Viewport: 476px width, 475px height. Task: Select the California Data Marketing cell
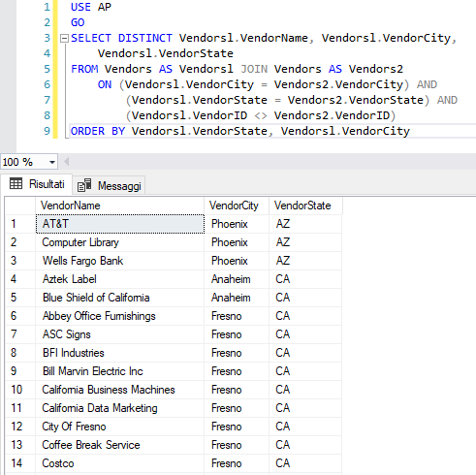(120, 408)
